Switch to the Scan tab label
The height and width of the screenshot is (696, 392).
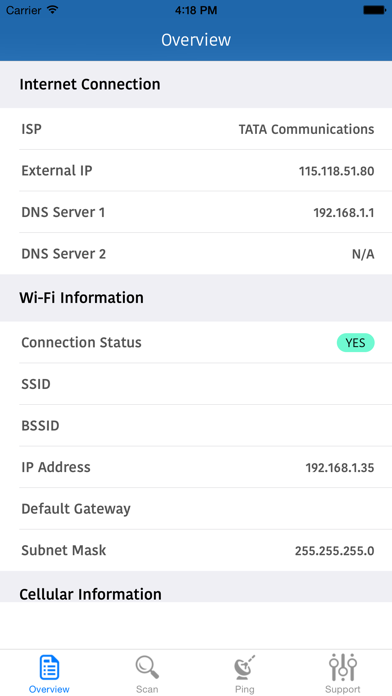tap(147, 689)
